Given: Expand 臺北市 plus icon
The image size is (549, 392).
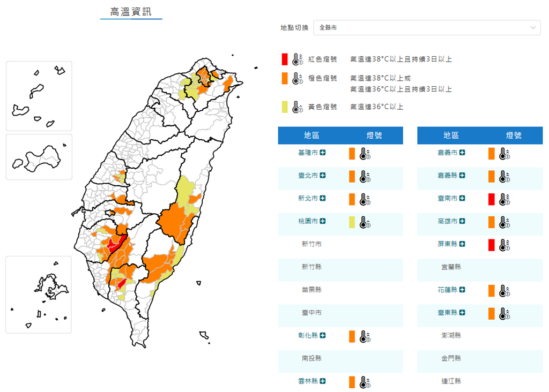Looking at the screenshot, I should click(x=322, y=175).
